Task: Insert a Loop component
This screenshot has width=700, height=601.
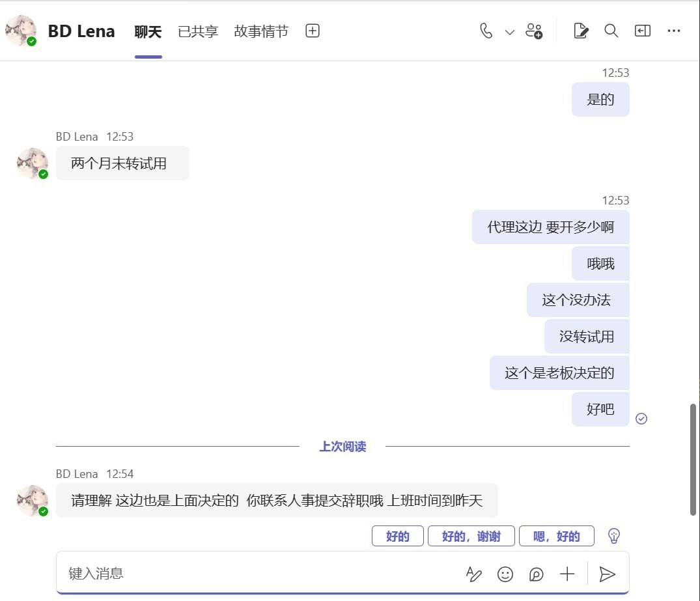Action: [x=536, y=574]
